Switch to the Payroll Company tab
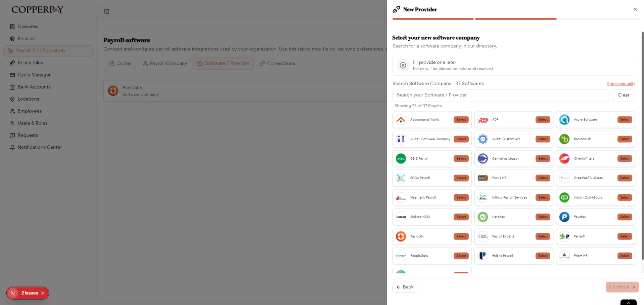The image size is (644, 305). click(x=165, y=63)
